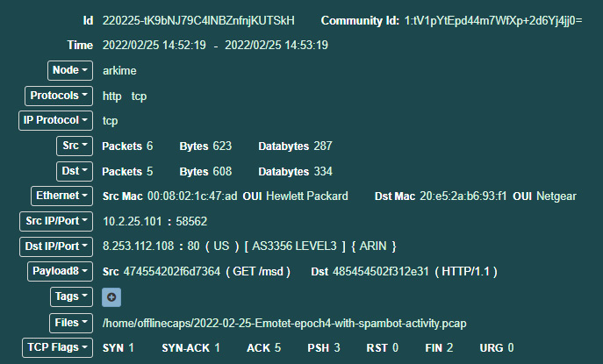Open the Dst dropdown button
The height and width of the screenshot is (364, 603).
(x=75, y=171)
